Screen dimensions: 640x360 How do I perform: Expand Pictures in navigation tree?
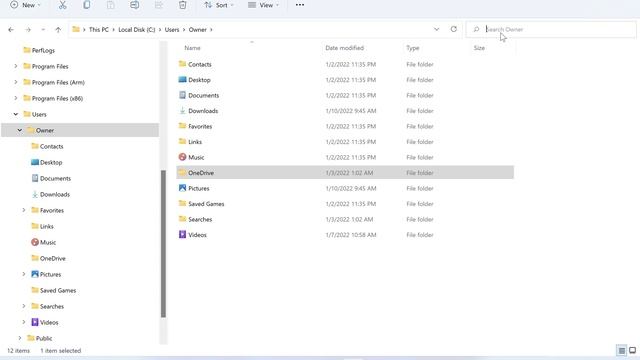[x=24, y=274]
